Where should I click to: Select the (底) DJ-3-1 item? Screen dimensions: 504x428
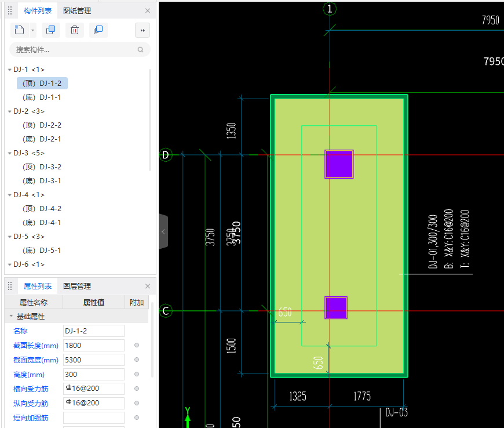point(42,181)
